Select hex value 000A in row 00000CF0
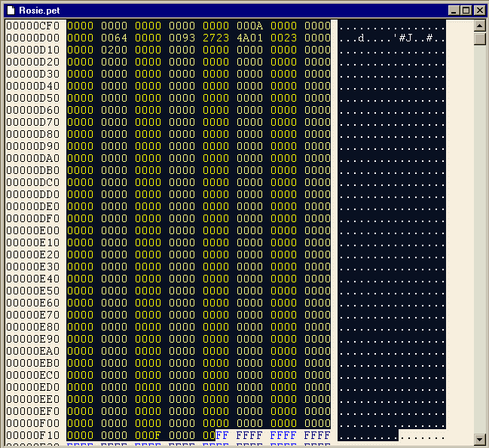This screenshot has width=489, height=448. coord(249,26)
